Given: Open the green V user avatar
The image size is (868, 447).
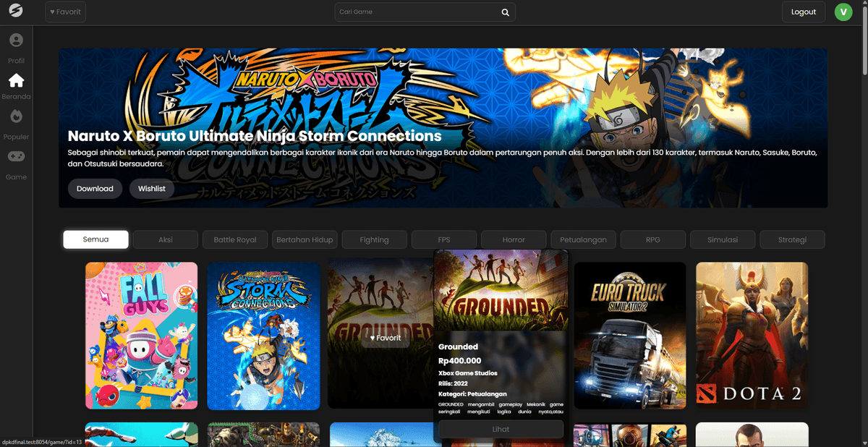Looking at the screenshot, I should pos(843,12).
